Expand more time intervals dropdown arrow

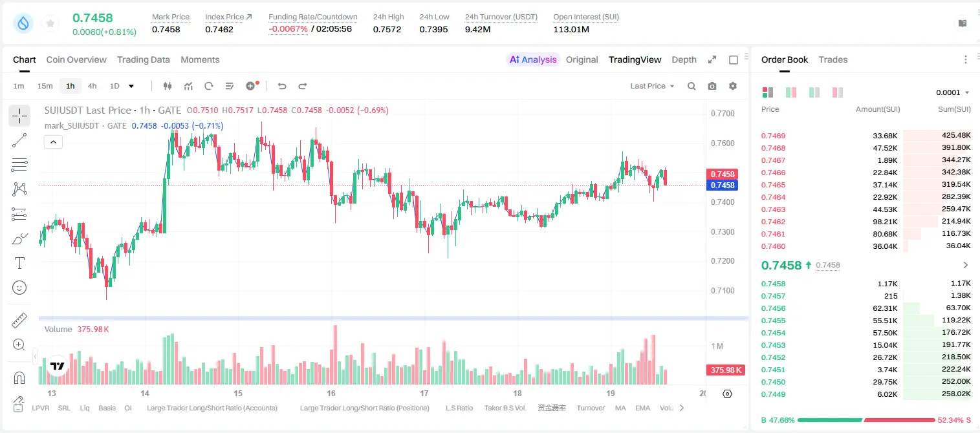[x=131, y=86]
